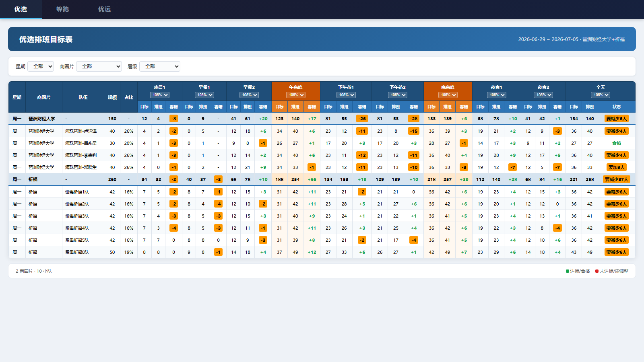Click the 状态 column header
This screenshot has height=362, width=644.
click(617, 107)
